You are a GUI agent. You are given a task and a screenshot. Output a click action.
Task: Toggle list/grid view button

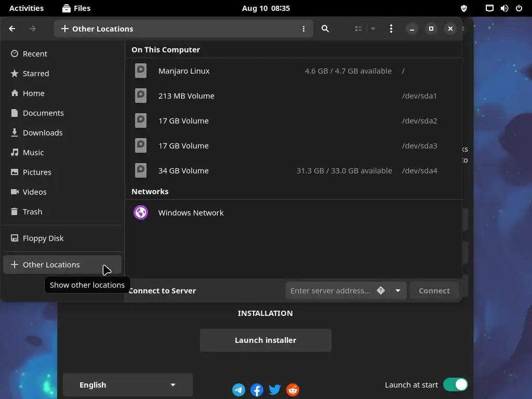point(358,29)
